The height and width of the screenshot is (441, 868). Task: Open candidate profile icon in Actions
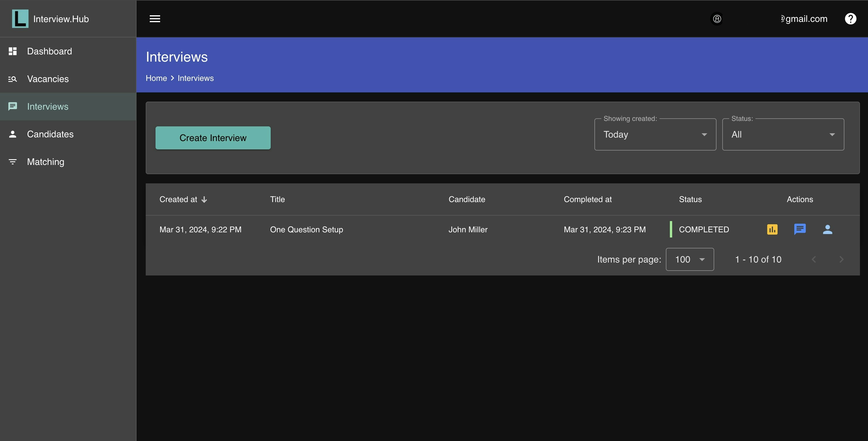(827, 229)
